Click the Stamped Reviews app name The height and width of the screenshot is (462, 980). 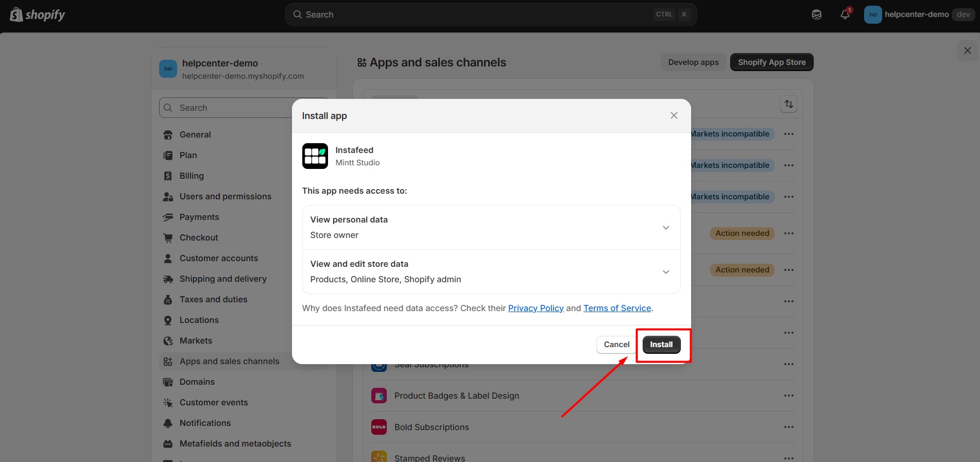(429, 458)
